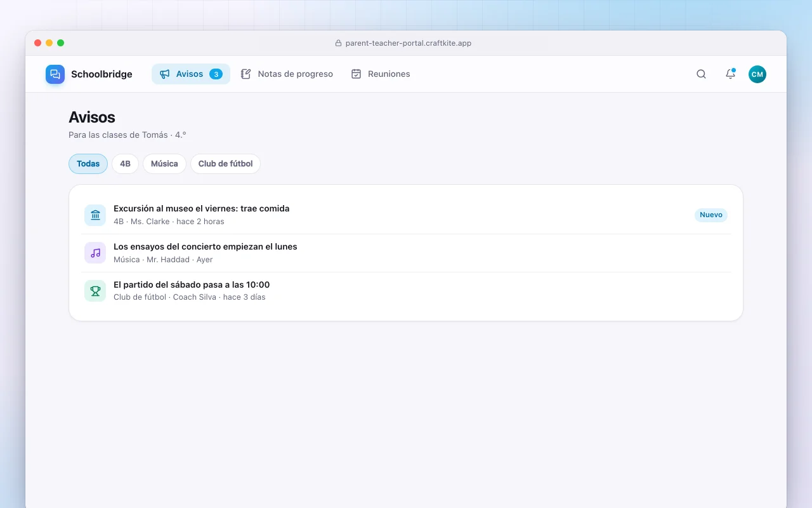Select the Avisos navigation tab
The image size is (812, 508).
click(x=191, y=74)
